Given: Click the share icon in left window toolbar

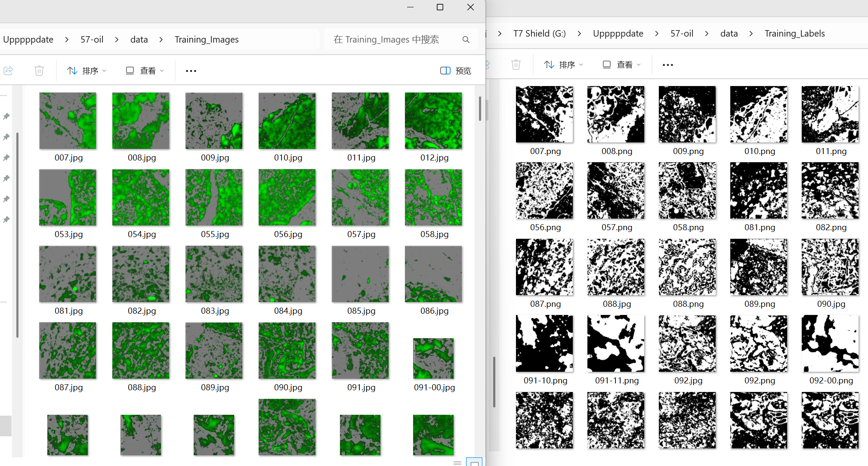Looking at the screenshot, I should tap(8, 71).
